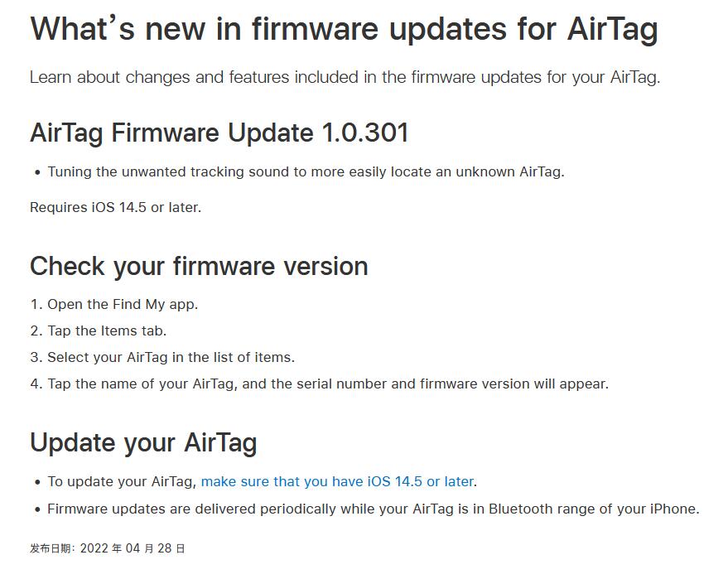Click step 4 about serial number and firmware
728x579 pixels.
pyautogui.click(x=320, y=384)
